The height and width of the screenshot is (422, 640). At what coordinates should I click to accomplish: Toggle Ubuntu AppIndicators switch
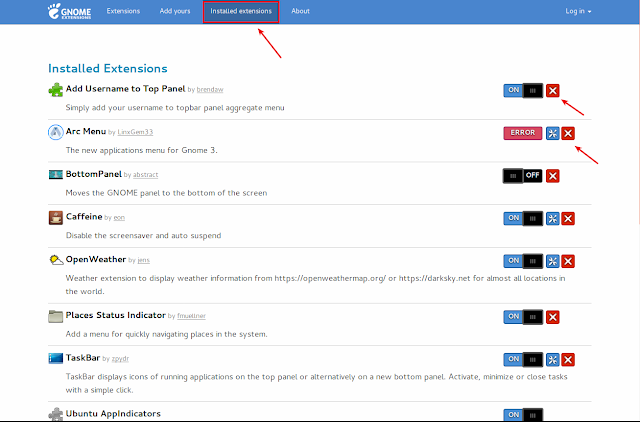coord(523,415)
